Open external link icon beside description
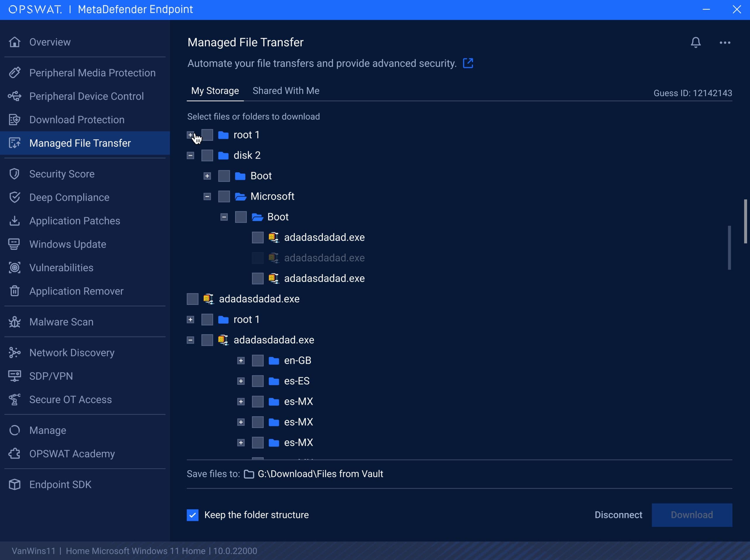This screenshot has height=560, width=750. (468, 63)
